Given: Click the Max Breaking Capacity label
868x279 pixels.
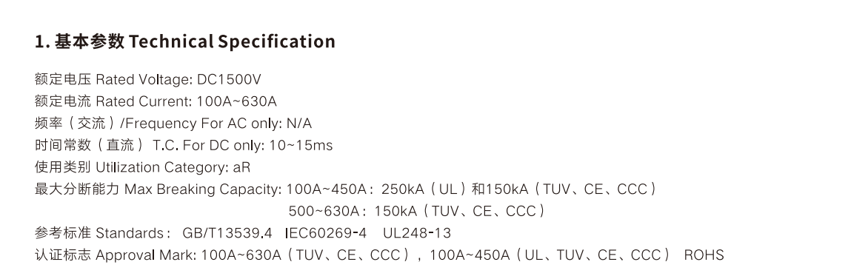Looking at the screenshot, I should click(203, 189).
